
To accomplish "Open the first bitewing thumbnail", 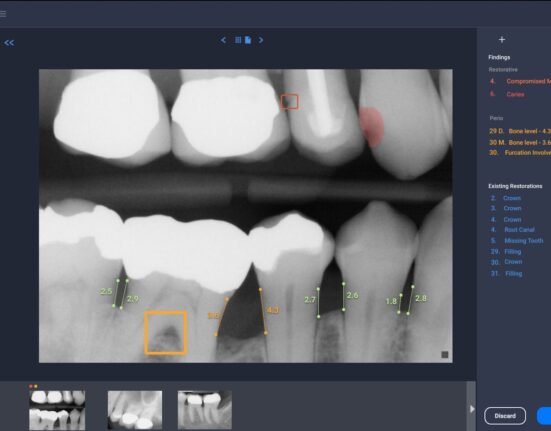I will coord(57,410).
